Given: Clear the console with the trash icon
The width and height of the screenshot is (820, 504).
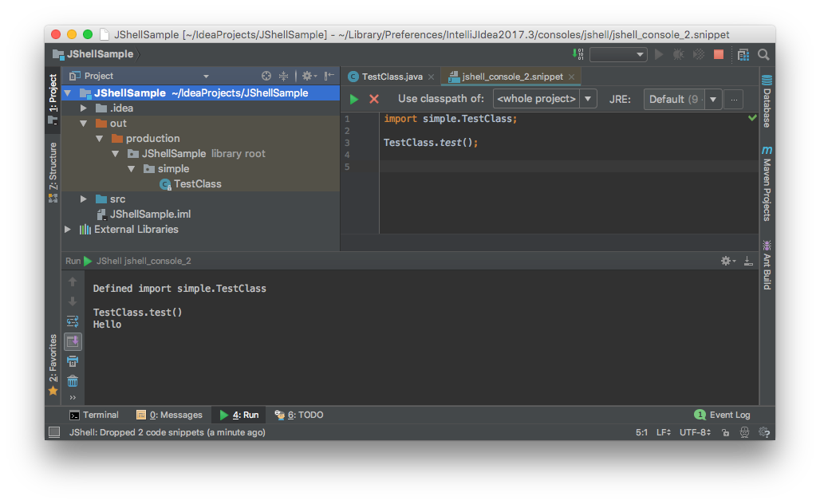Looking at the screenshot, I should pyautogui.click(x=73, y=381).
